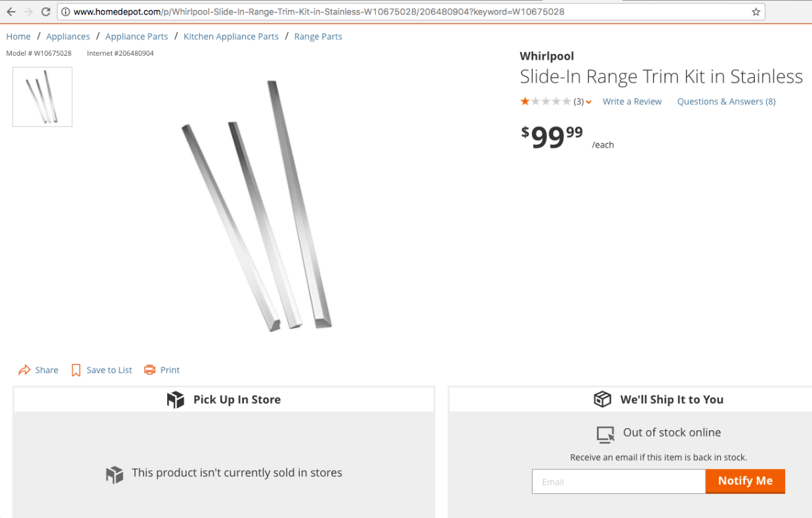Image resolution: width=812 pixels, height=518 pixels.
Task: Click the site info icon in address bar
Action: [x=66, y=12]
